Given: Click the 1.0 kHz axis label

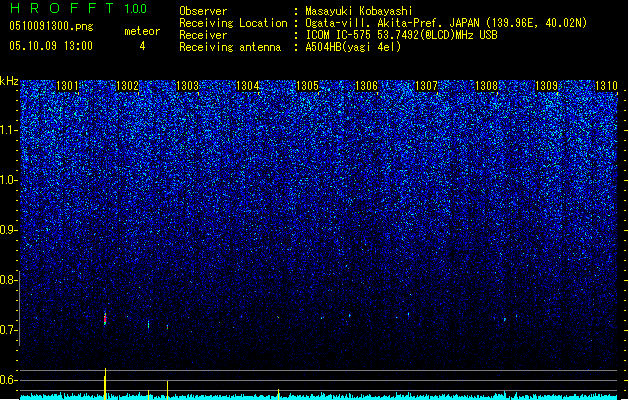Looking at the screenshot, I should click(x=8, y=180).
